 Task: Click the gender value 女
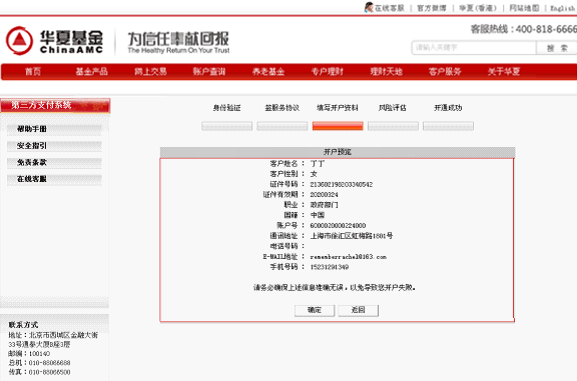click(x=314, y=174)
